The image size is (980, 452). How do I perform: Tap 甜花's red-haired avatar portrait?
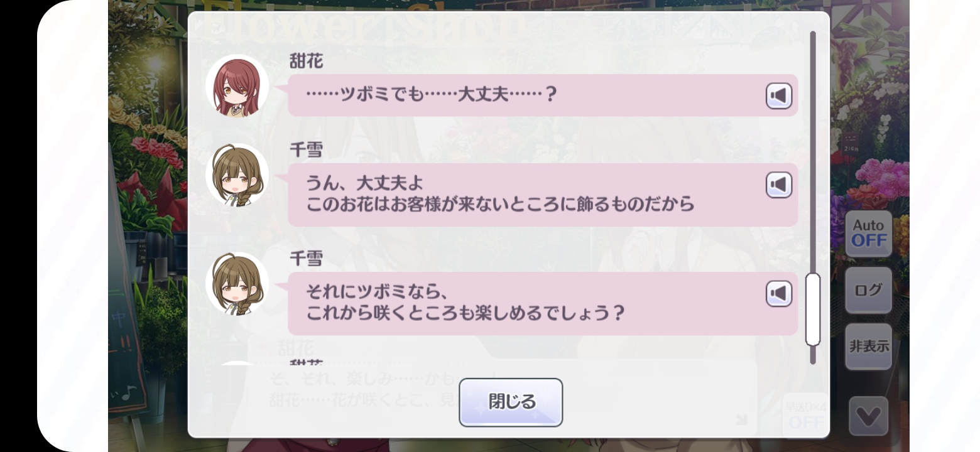coord(237,87)
